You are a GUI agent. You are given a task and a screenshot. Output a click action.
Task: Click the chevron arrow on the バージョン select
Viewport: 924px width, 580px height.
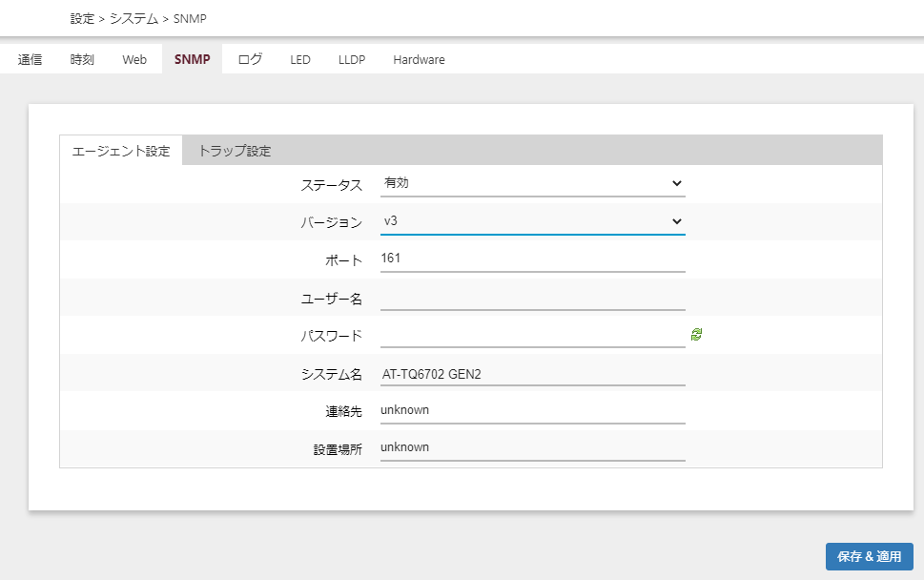pos(676,221)
